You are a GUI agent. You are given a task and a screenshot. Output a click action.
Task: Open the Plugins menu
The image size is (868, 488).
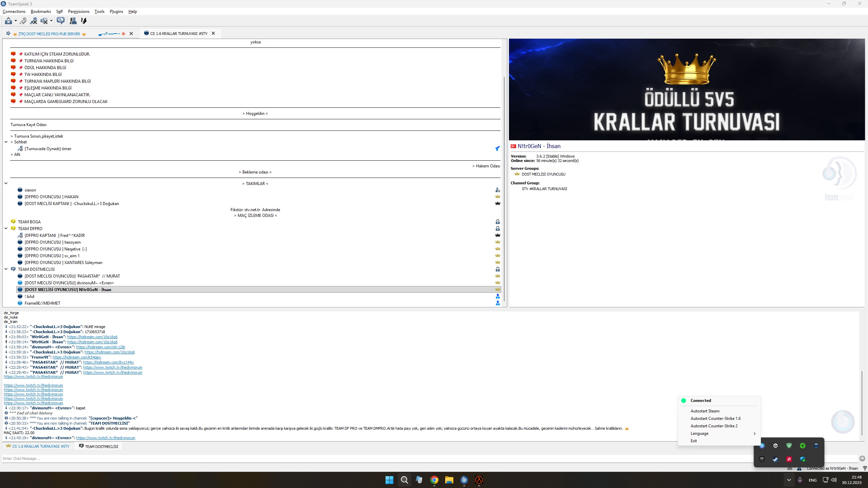click(x=116, y=12)
